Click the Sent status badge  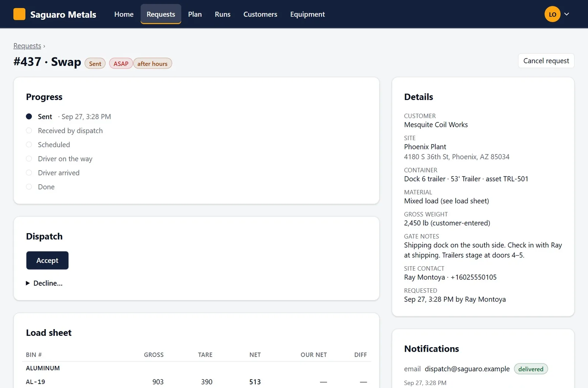pos(95,64)
